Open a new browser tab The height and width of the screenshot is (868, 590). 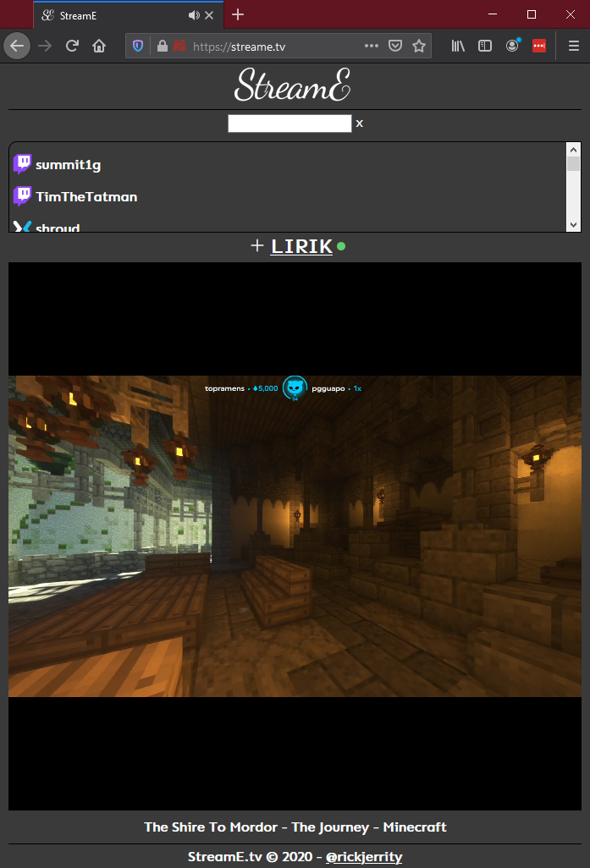click(238, 15)
